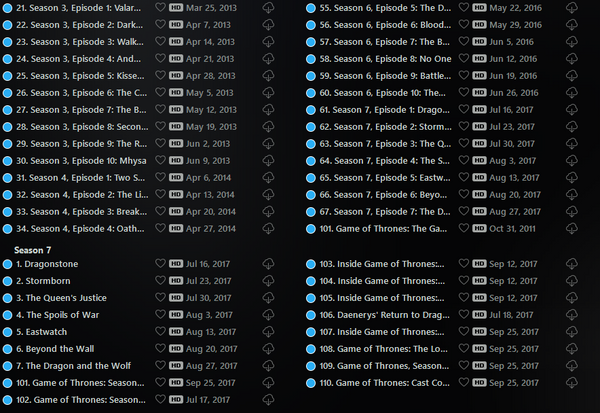Screen dimensions: 600x413
Task: Click cloud icon for episode 67 Aug 27, 2017
Action: tap(572, 211)
